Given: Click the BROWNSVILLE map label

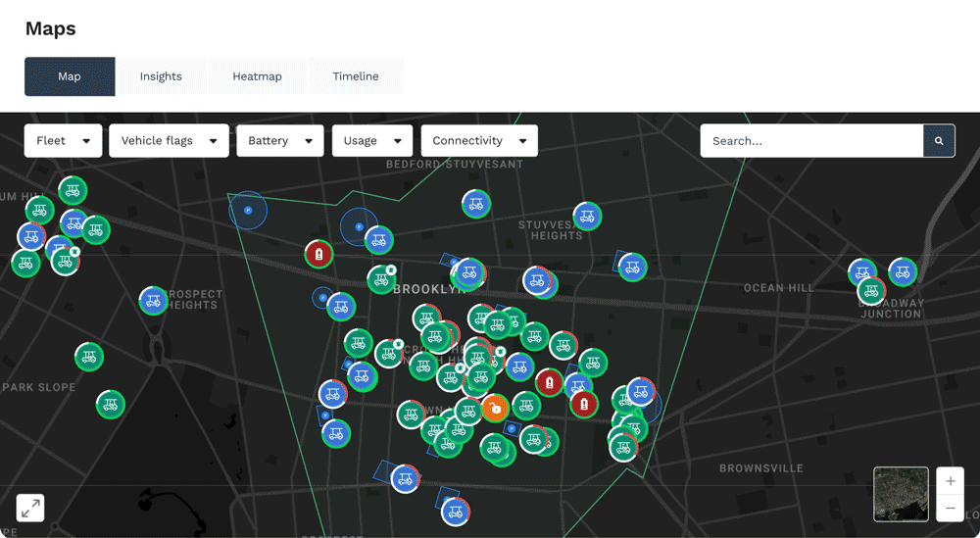Looking at the screenshot, I should [x=760, y=468].
